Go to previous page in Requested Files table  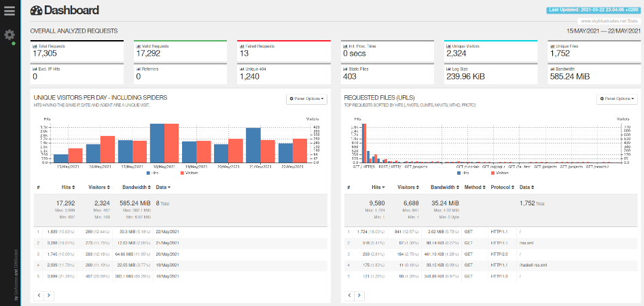coord(349,295)
